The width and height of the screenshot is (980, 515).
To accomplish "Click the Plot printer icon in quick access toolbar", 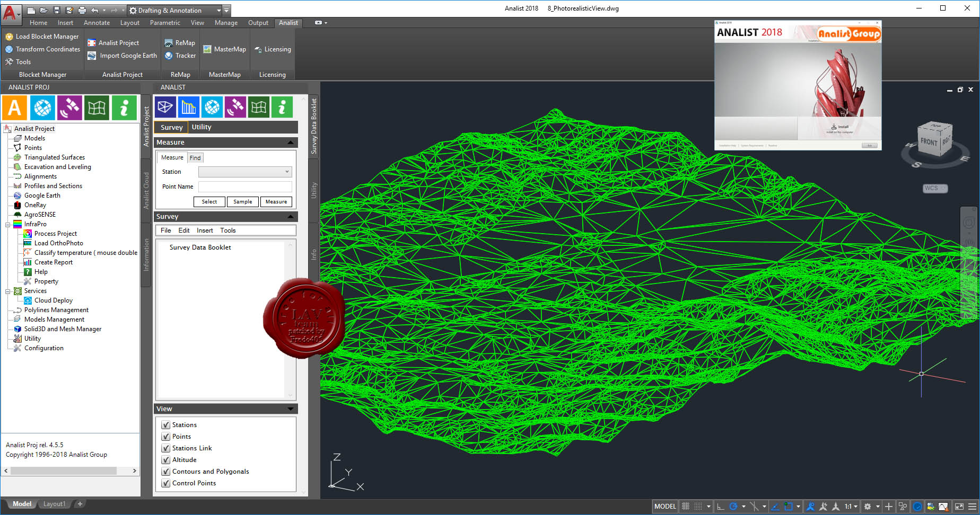I will [x=82, y=10].
